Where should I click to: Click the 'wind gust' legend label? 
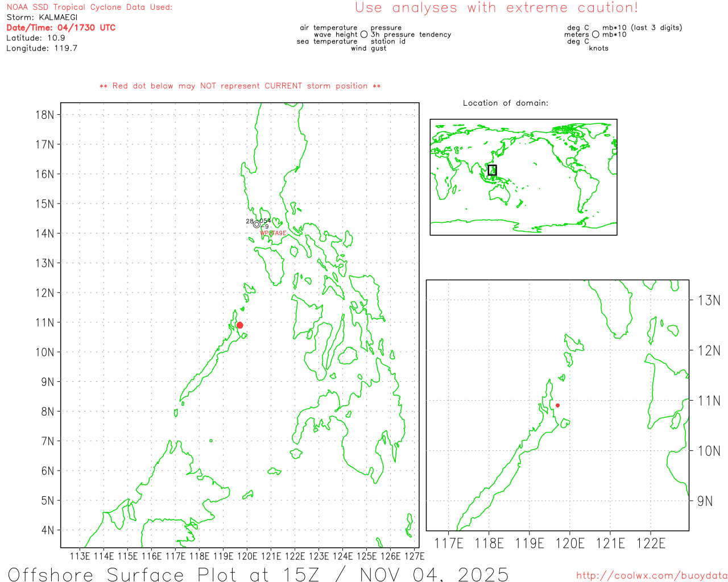pyautogui.click(x=369, y=48)
